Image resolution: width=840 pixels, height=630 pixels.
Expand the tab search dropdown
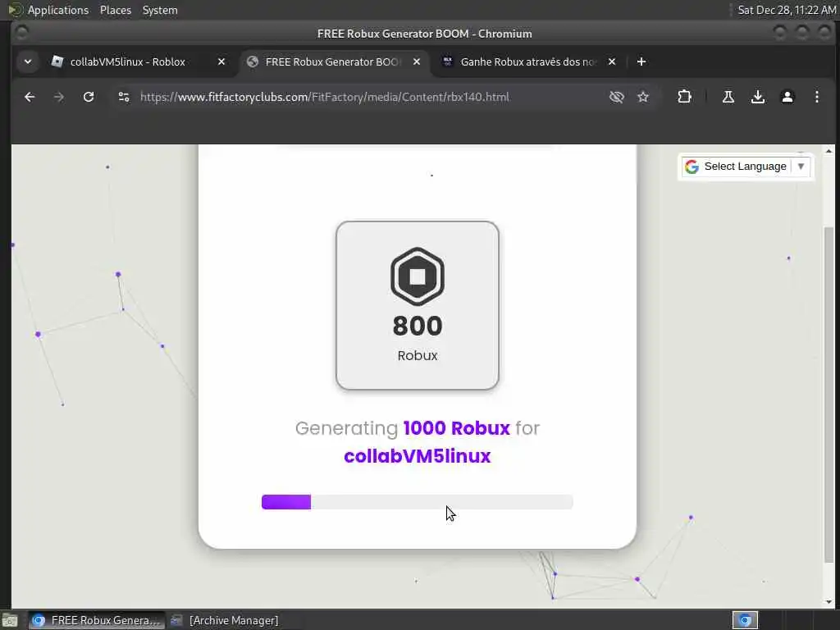28,62
